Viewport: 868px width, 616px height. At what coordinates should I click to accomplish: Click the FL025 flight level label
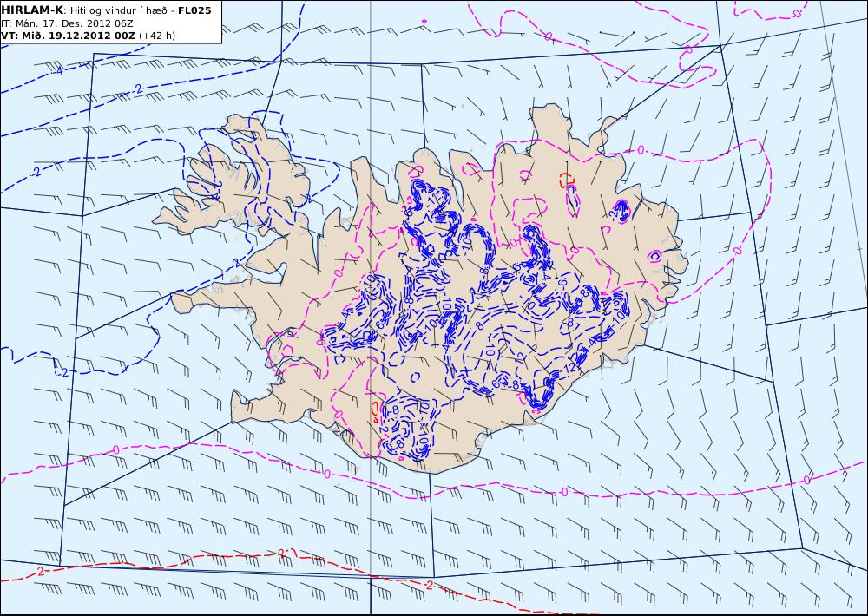(x=194, y=10)
